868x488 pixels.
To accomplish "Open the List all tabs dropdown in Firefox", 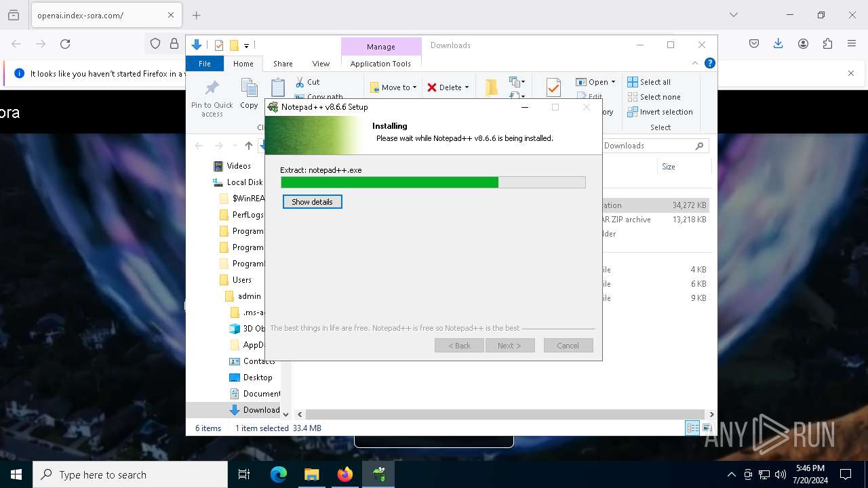I will pos(733,15).
